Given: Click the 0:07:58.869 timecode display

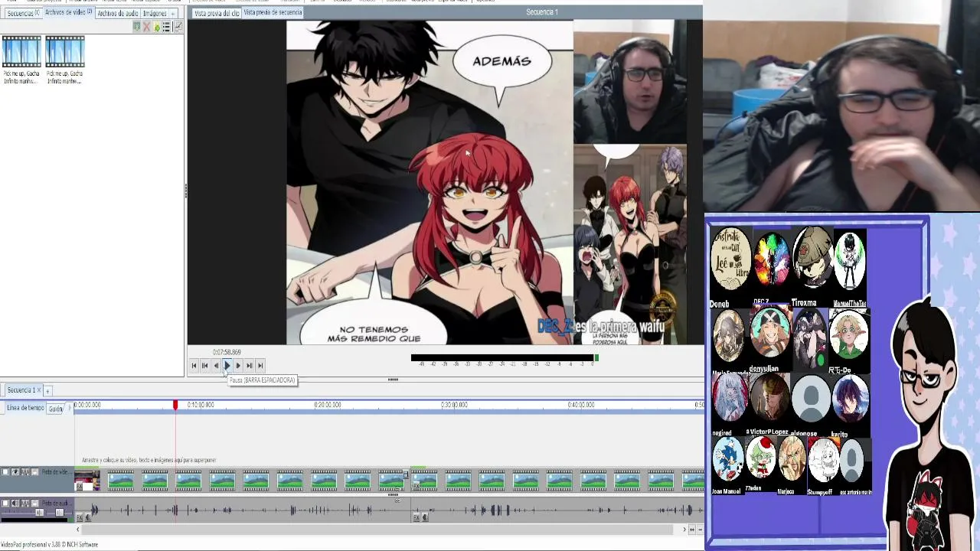Looking at the screenshot, I should pyautogui.click(x=227, y=352).
